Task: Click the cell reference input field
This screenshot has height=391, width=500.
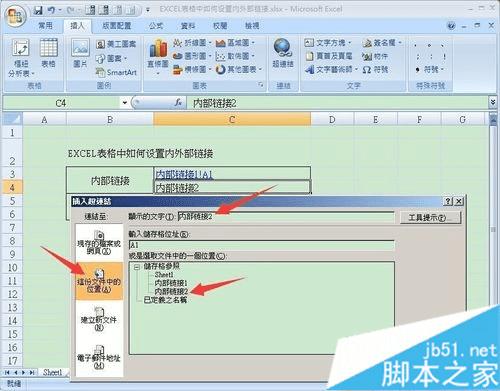Action: tap(261, 245)
